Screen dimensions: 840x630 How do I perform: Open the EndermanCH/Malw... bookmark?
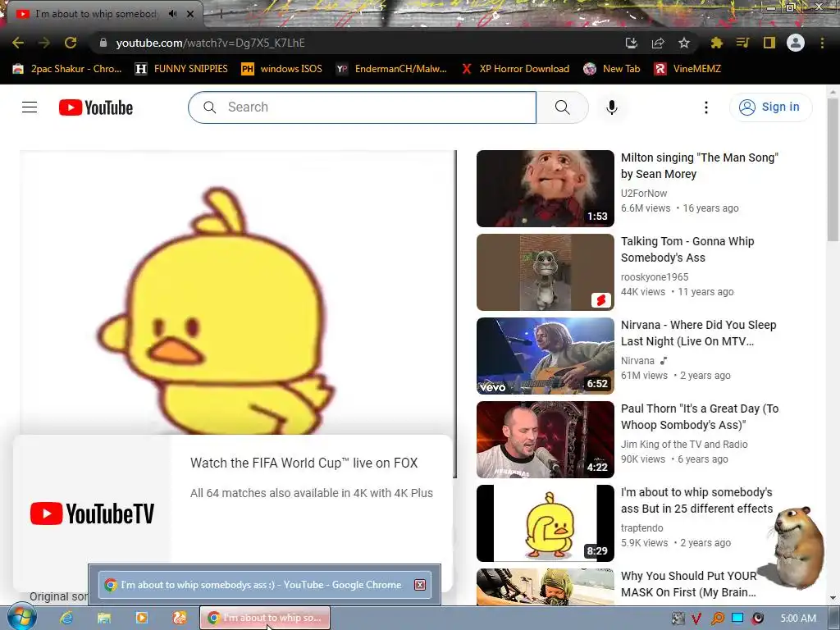pos(391,69)
